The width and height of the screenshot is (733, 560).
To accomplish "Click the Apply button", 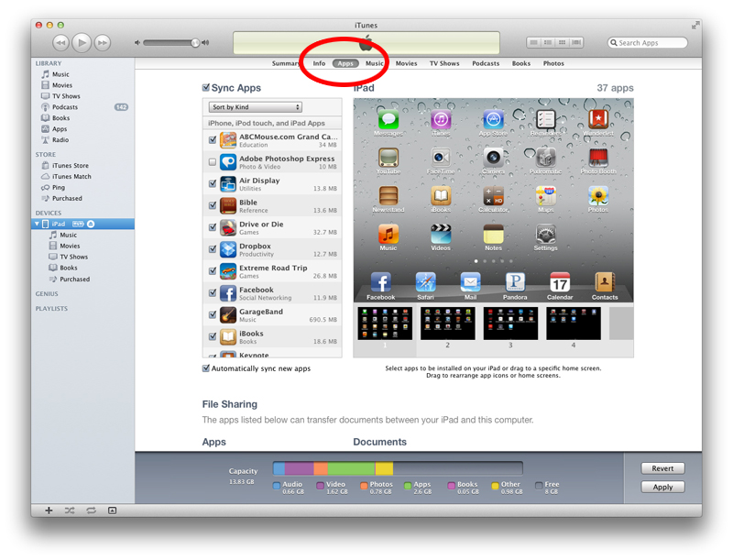I will [x=662, y=487].
